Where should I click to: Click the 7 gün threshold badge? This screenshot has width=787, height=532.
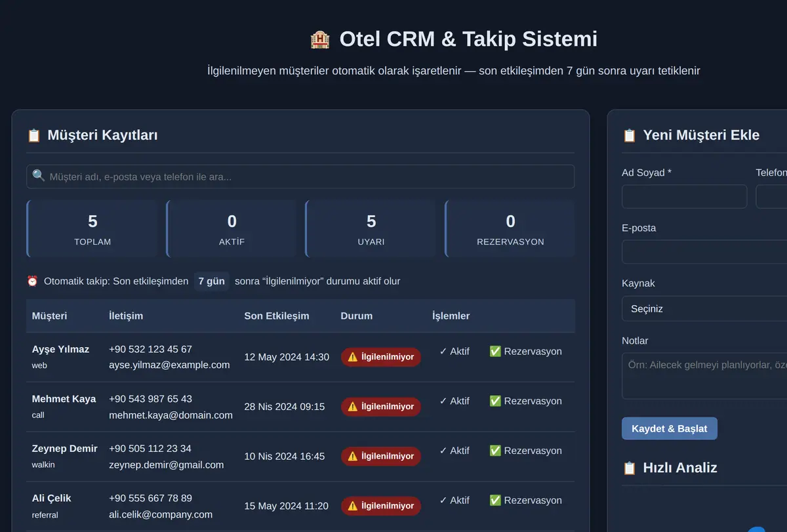click(x=211, y=281)
